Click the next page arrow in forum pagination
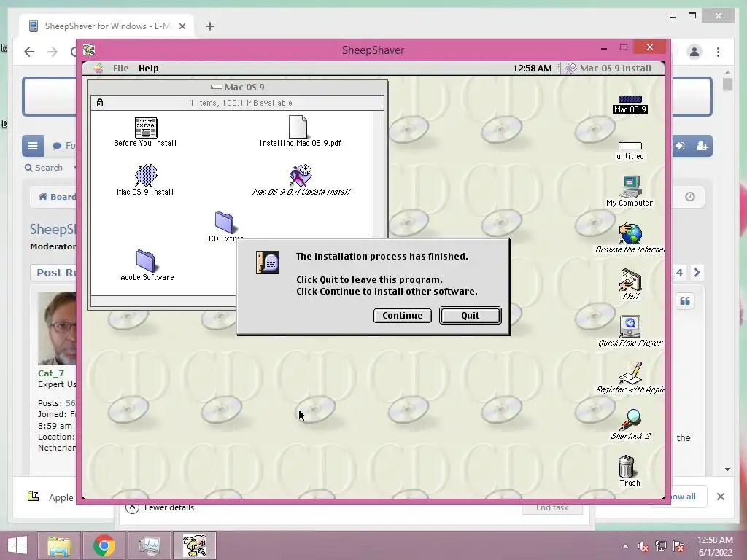Screen dimensions: 747x560 [x=697, y=273]
